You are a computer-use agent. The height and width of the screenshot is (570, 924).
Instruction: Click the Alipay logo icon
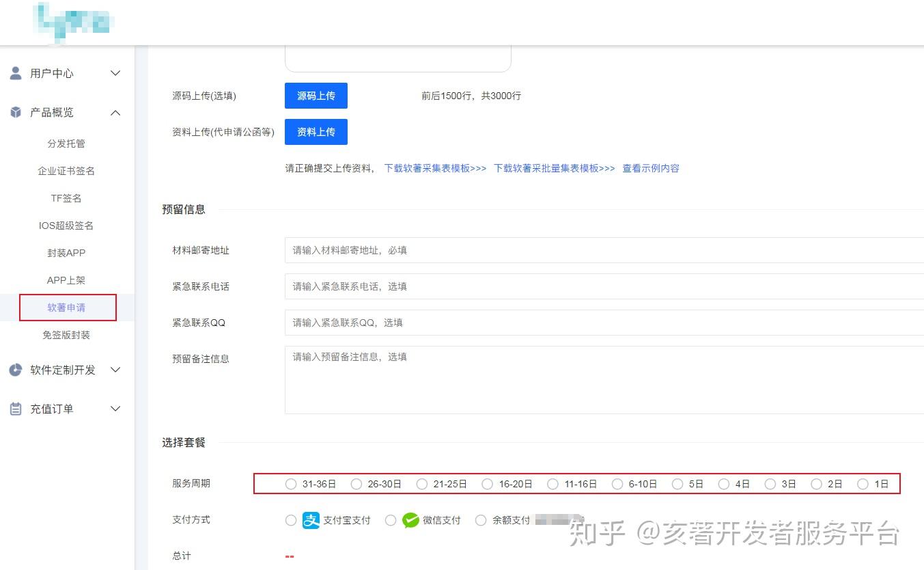(311, 520)
